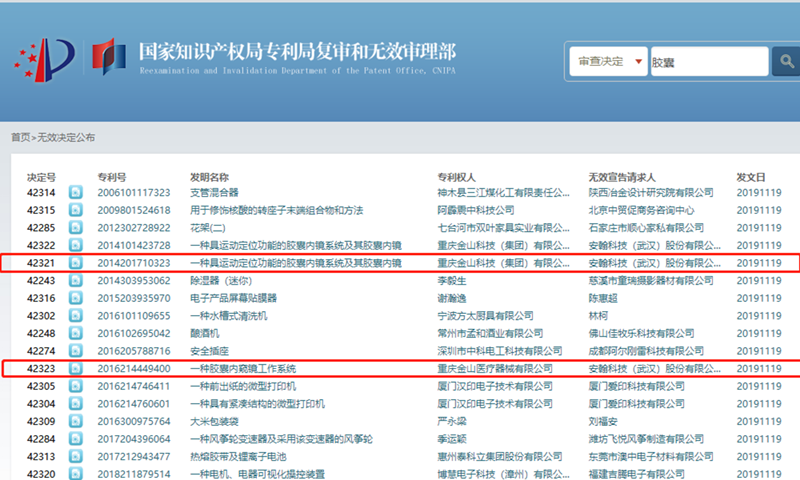The image size is (800, 480).
Task: Click the 专利号 column header
Action: [111, 175]
